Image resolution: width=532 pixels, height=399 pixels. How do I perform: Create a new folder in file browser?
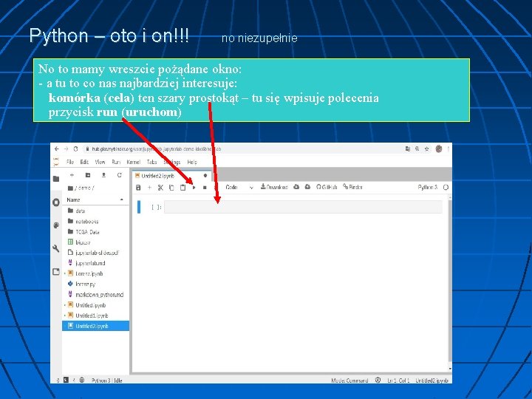pyautogui.click(x=88, y=175)
